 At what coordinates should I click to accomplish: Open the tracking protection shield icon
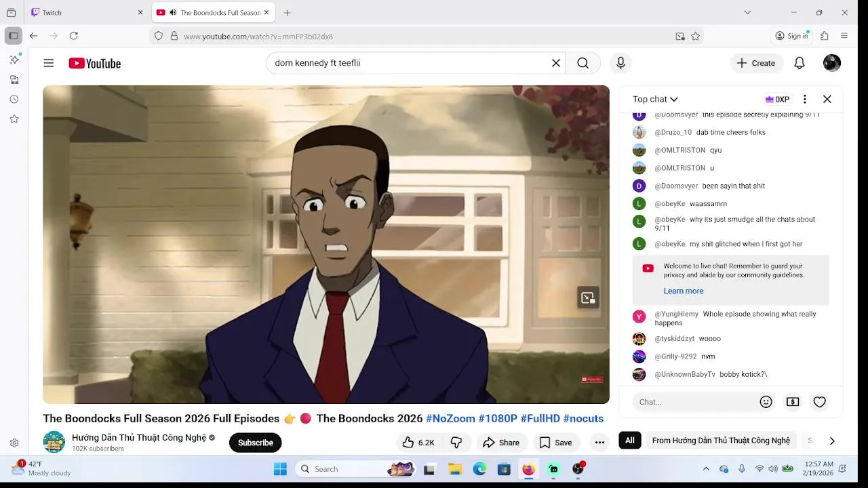(159, 37)
